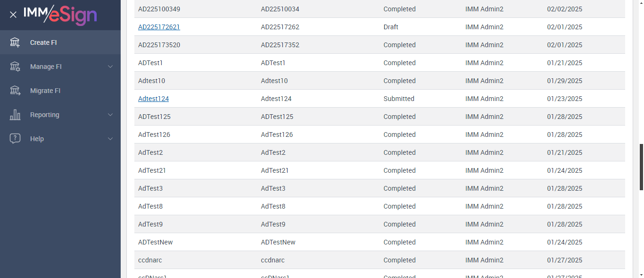Screen dimensions: 644x278
Task: Click the Manage FI bank gear icon
Action: [15, 67]
